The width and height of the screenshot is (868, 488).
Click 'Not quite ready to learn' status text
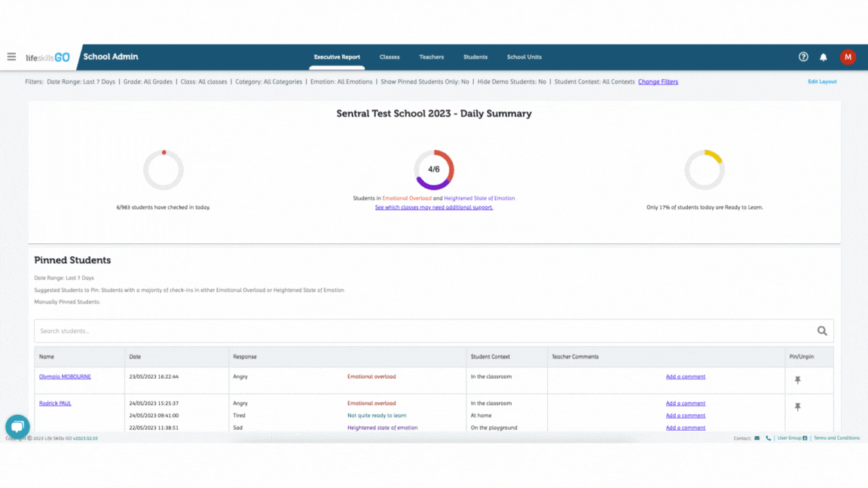[377, 416]
